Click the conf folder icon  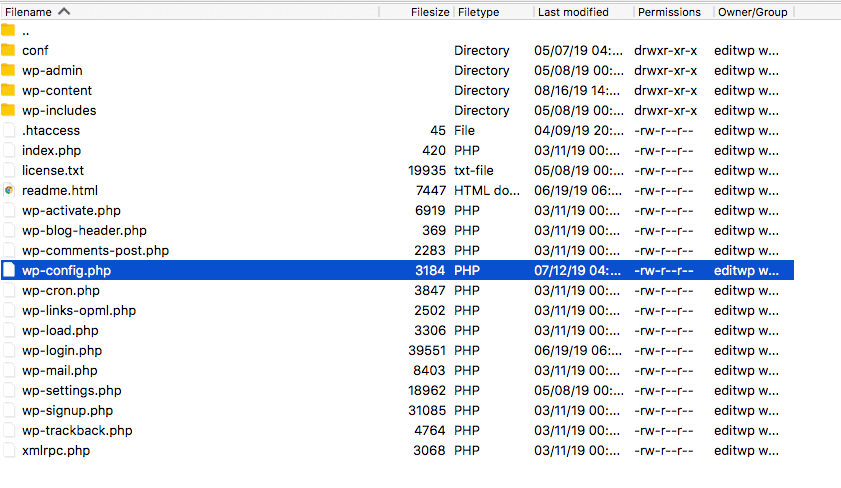tap(9, 50)
